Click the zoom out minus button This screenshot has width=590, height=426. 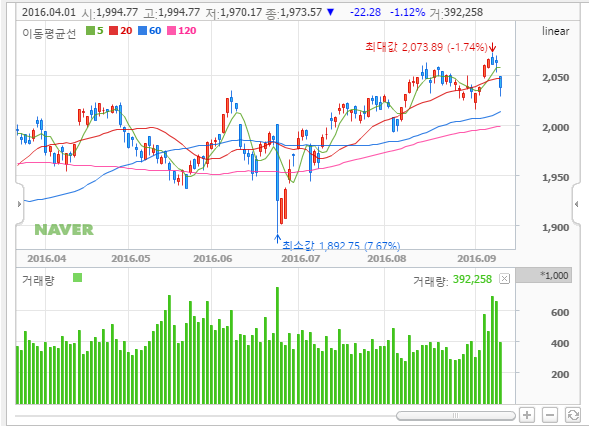[550, 415]
